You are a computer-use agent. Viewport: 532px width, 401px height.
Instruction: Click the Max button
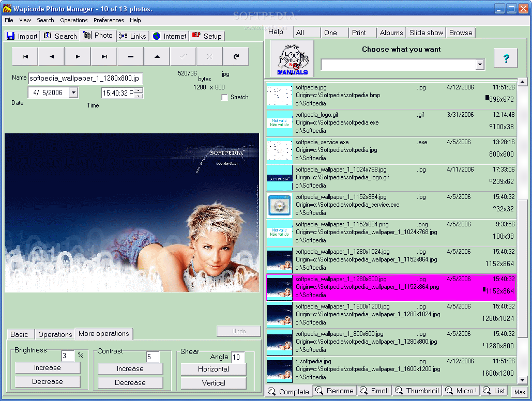[520, 392]
